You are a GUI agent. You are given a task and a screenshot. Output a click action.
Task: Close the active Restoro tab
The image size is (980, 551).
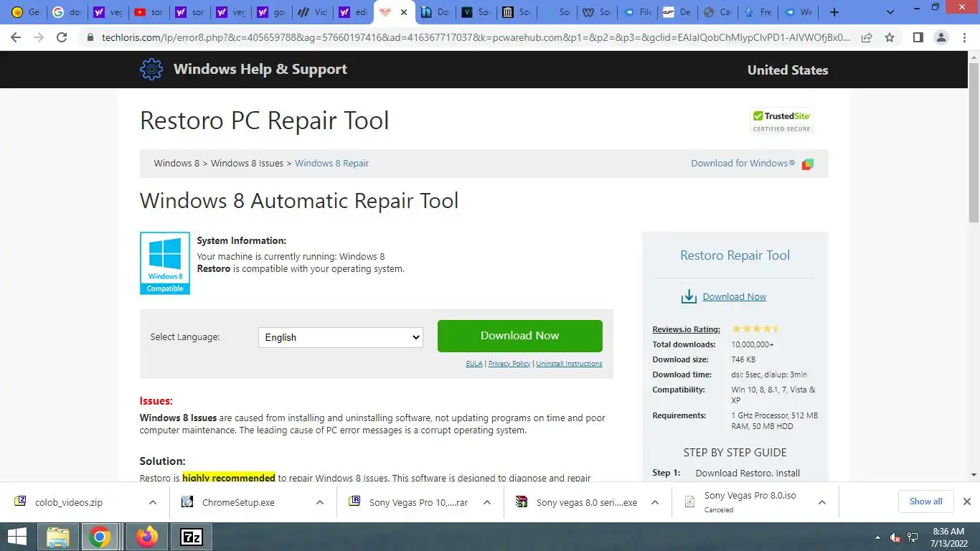pos(404,12)
